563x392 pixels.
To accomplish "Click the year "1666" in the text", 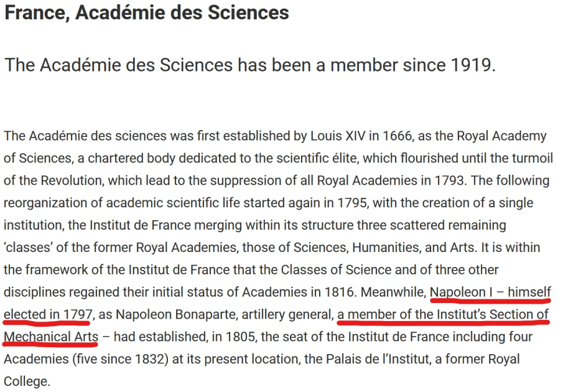I will tap(398, 136).
